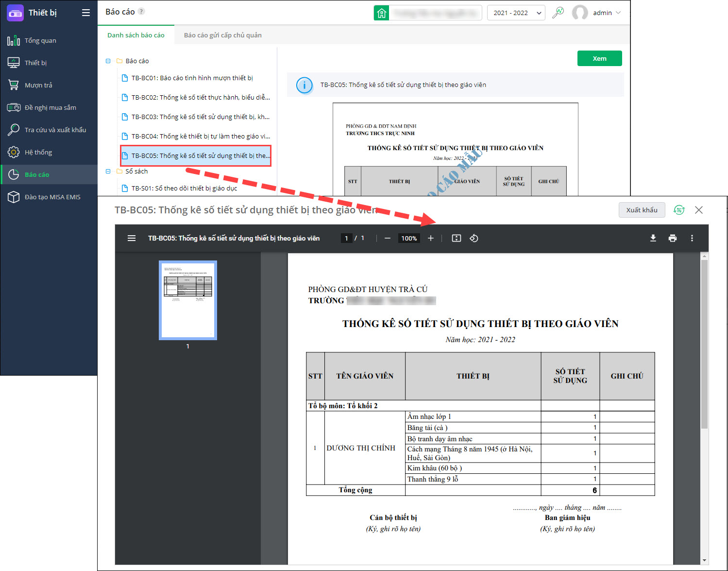728x571 pixels.
Task: Click the help question mark beside Báo cáo
Action: [141, 11]
